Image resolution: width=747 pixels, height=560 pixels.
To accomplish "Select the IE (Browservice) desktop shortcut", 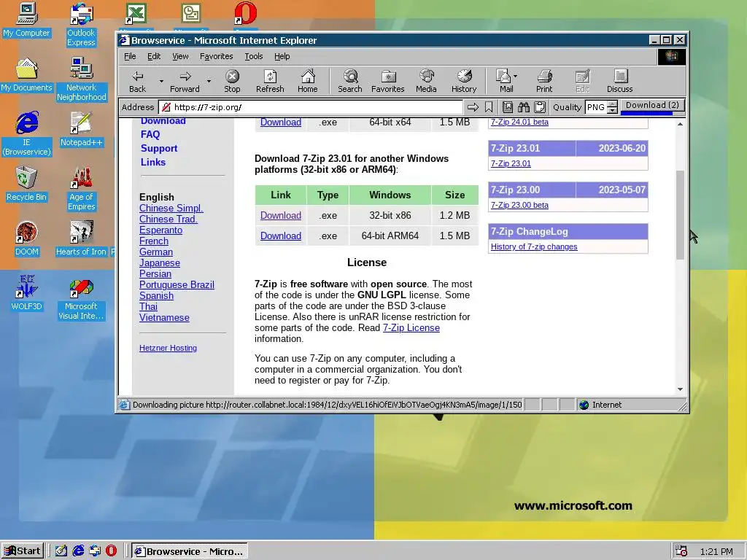I will point(27,134).
